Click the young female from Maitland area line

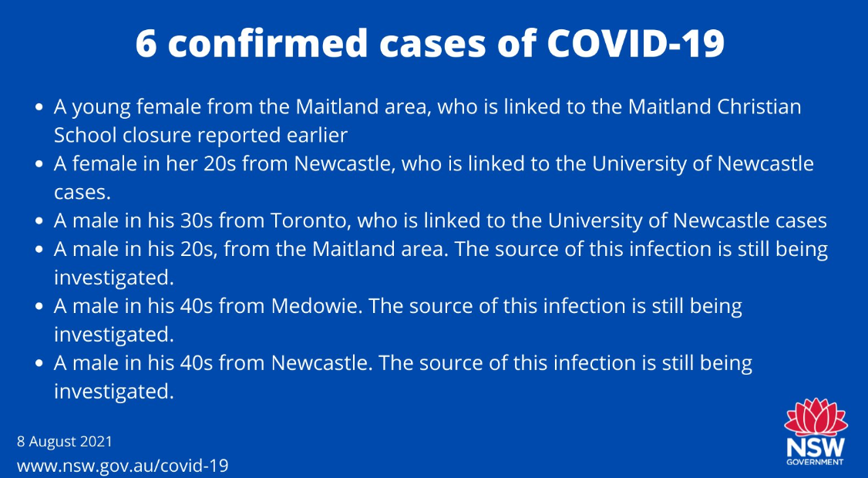[427, 106]
